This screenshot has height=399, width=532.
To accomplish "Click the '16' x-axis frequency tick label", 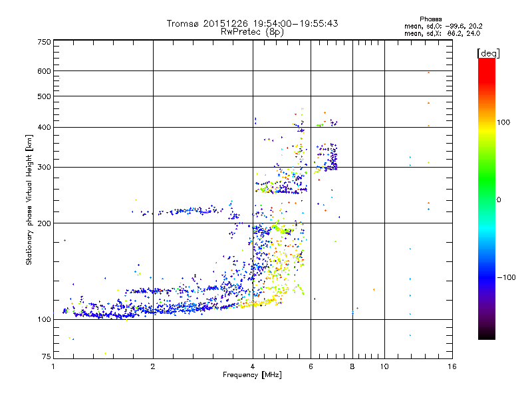I will tap(452, 366).
